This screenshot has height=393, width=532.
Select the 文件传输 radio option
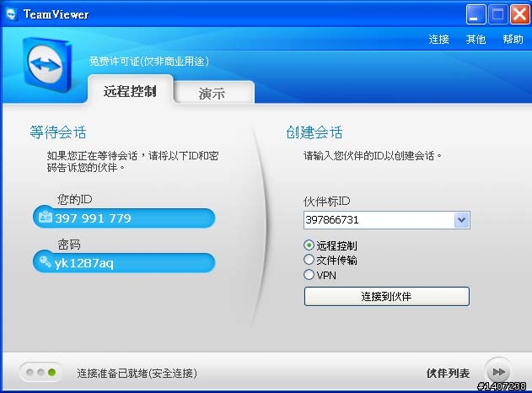click(x=309, y=260)
